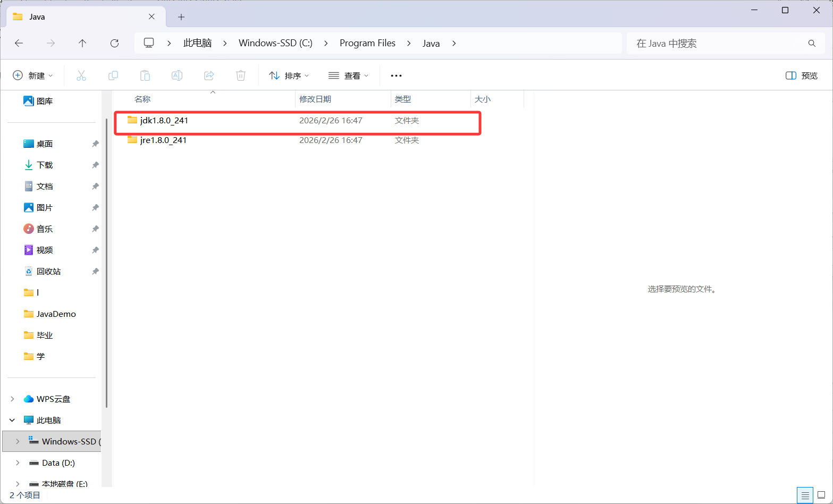Click the Share icon in toolbar

coord(209,75)
